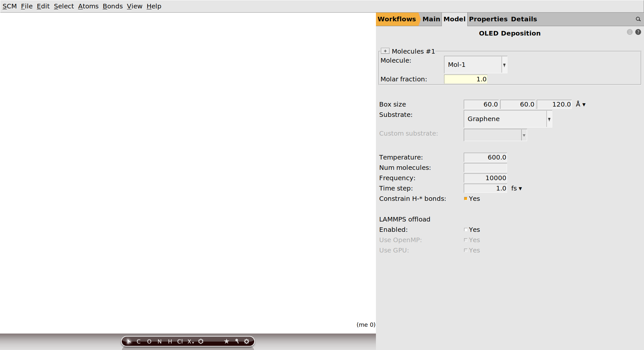
Task: Click the OLED Deposition panel title
Action: coord(510,33)
